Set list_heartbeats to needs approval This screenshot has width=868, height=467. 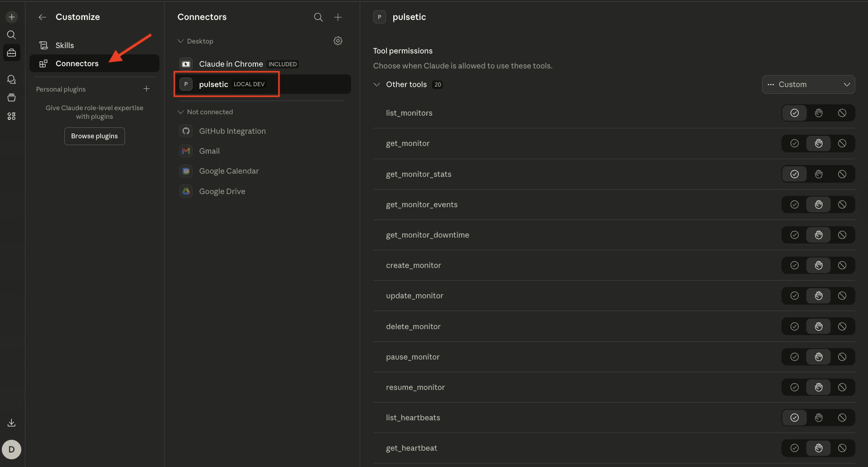pos(819,418)
